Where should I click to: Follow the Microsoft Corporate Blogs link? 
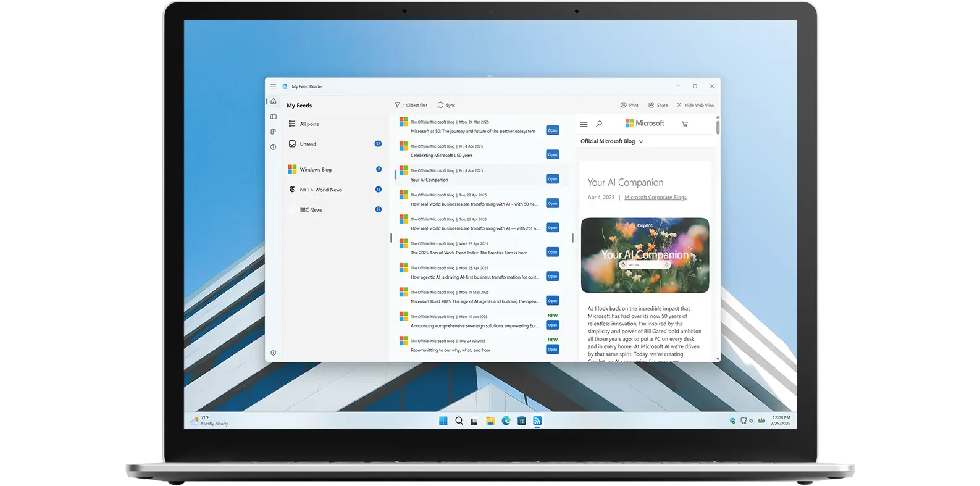655,198
